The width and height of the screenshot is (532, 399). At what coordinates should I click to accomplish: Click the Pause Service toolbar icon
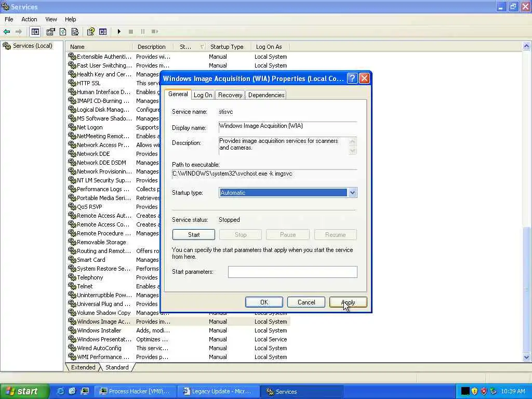(x=143, y=32)
